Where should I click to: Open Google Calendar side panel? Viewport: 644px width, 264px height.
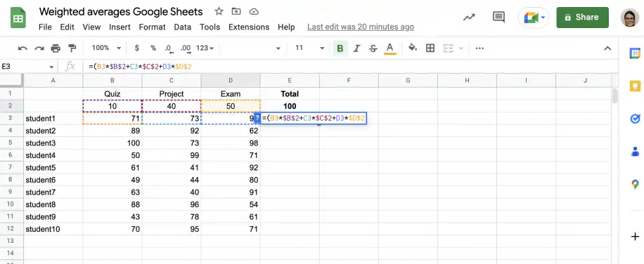[635, 53]
